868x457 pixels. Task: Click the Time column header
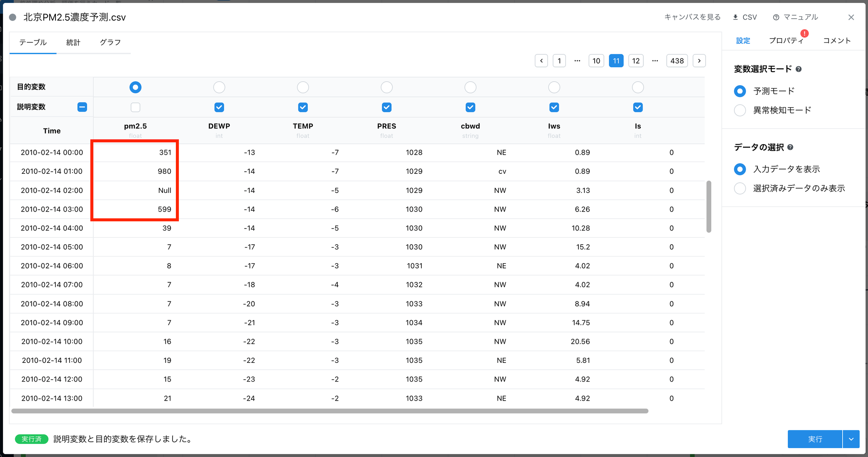pyautogui.click(x=52, y=131)
